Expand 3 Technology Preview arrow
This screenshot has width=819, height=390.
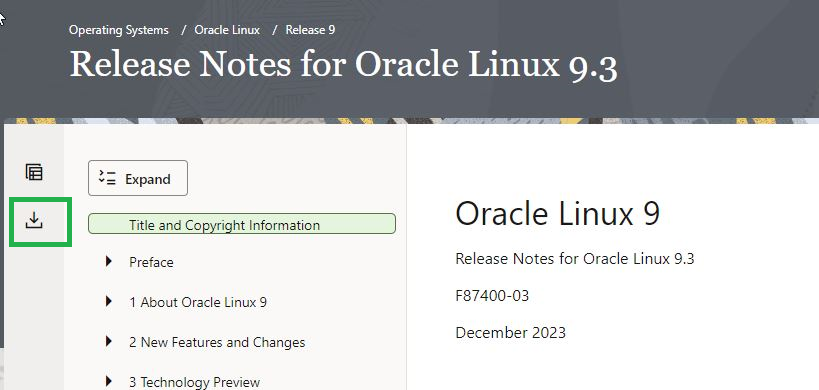(x=108, y=381)
